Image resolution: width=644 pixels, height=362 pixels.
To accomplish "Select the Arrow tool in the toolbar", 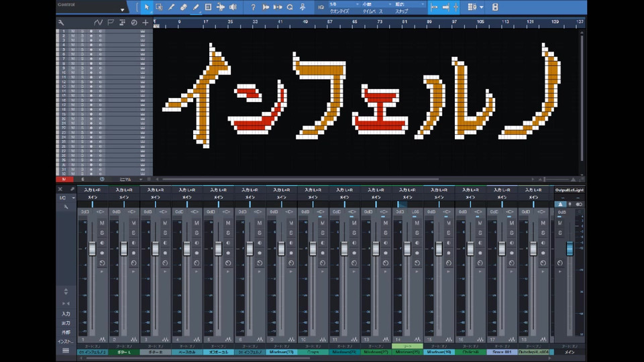I will [x=147, y=7].
